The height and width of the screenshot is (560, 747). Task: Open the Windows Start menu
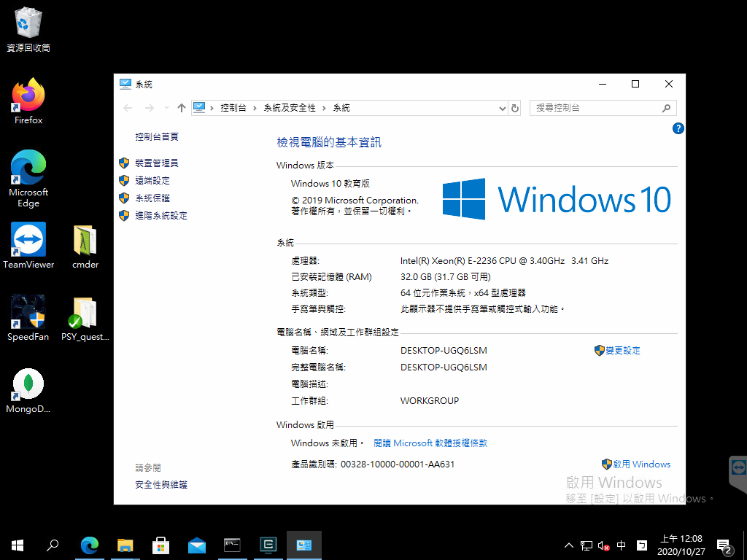[18, 545]
